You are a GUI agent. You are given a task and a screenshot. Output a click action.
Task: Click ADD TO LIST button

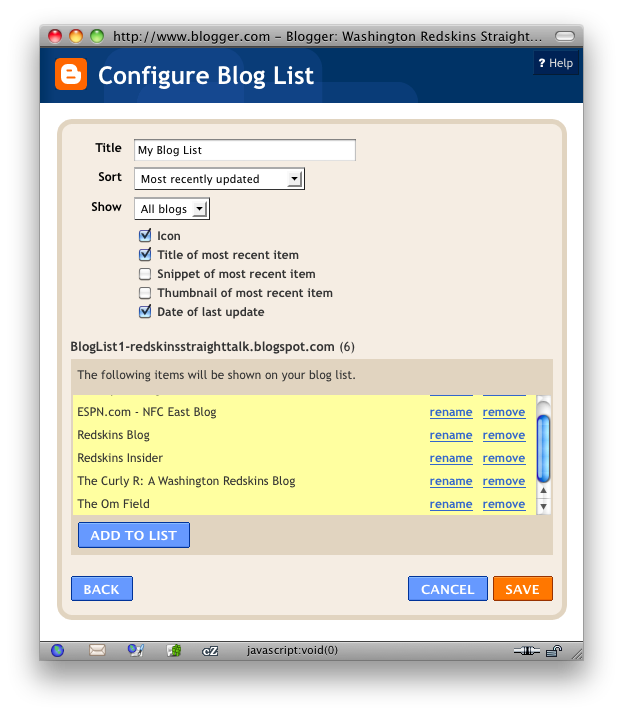(134, 535)
